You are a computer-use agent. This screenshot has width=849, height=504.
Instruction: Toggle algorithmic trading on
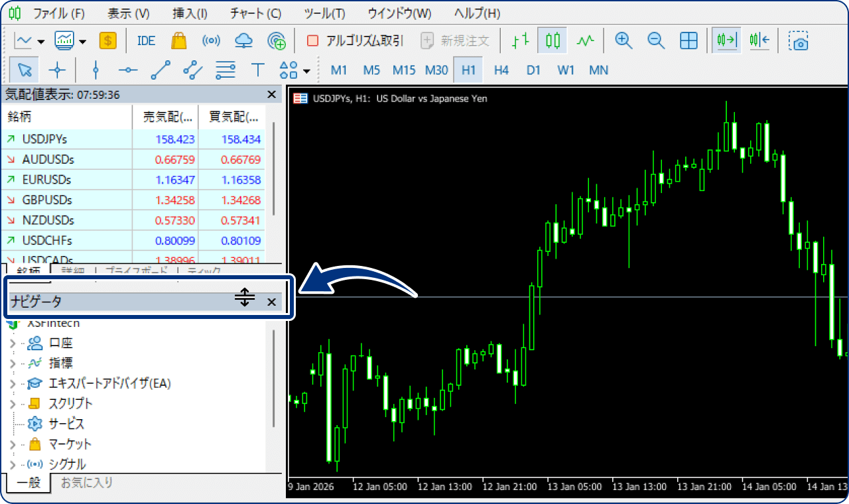(x=356, y=41)
